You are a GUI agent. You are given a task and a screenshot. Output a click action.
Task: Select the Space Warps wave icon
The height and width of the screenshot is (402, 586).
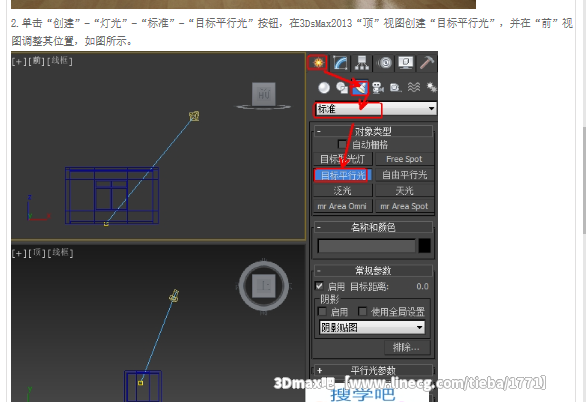coord(413,88)
